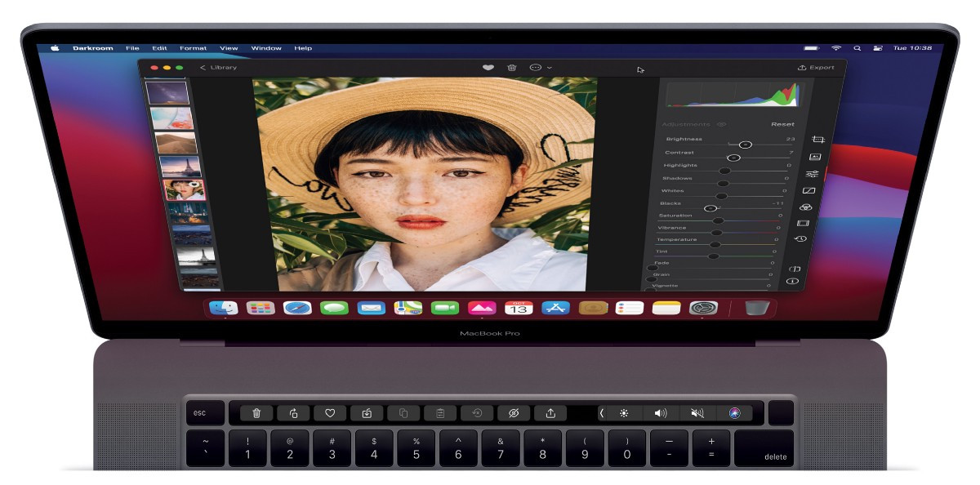The height and width of the screenshot is (485, 980).
Task: Toggle favorite with the heart icon
Action: (488, 68)
